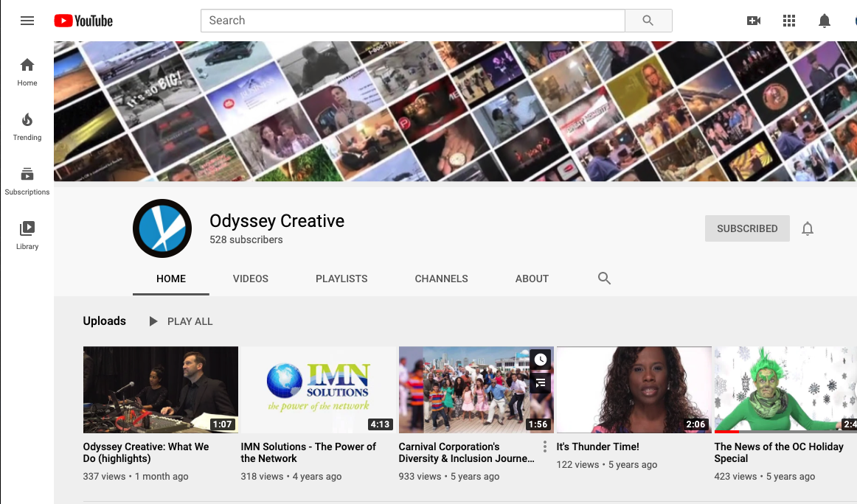Viewport: 857px width, 504px height.
Task: Open the hamburger guide menu
Action: click(x=27, y=21)
